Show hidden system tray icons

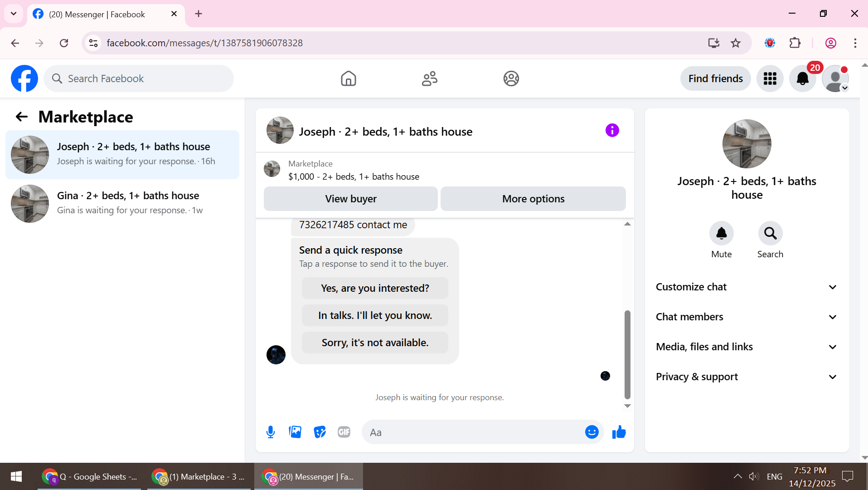[737, 476]
